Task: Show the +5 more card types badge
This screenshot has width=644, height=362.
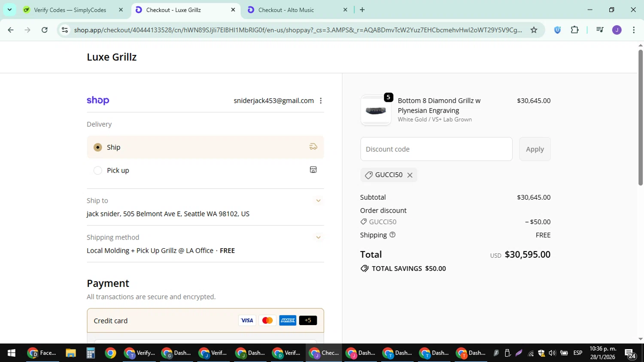Action: (x=308, y=320)
